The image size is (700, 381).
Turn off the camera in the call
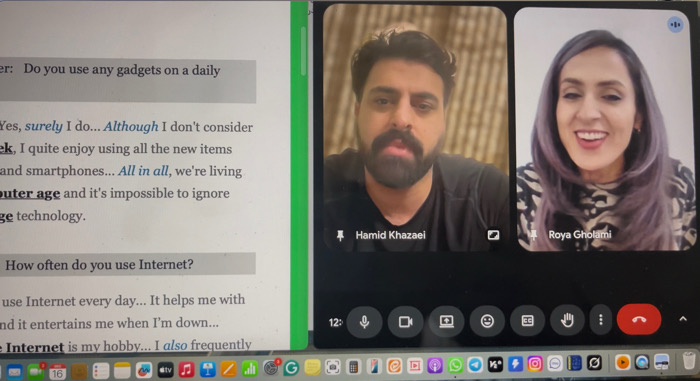405,322
